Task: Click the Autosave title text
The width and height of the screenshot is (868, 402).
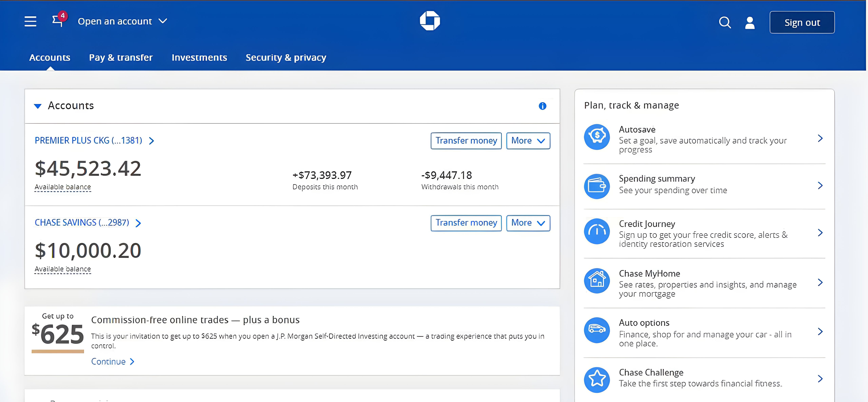Action: [x=637, y=130]
